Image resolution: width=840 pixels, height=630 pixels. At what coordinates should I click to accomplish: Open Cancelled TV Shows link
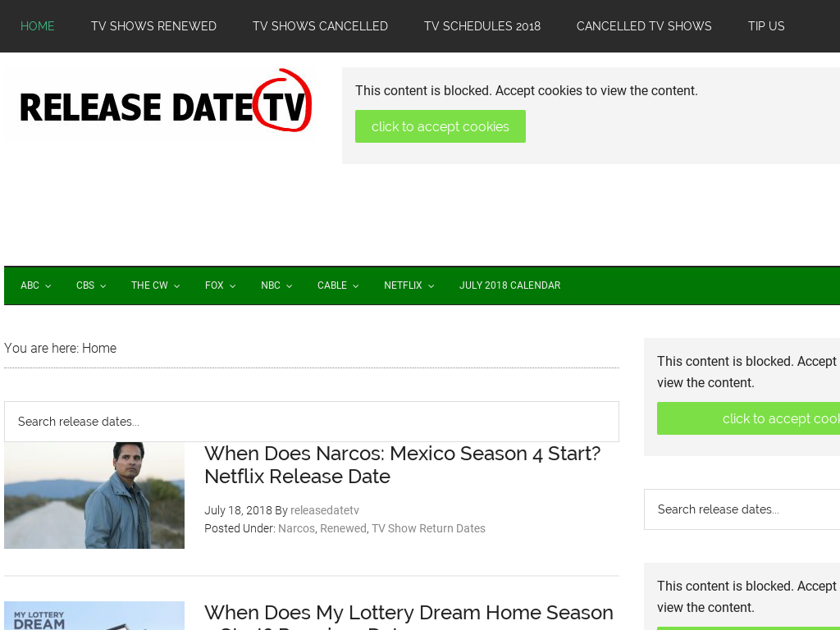pos(644,26)
